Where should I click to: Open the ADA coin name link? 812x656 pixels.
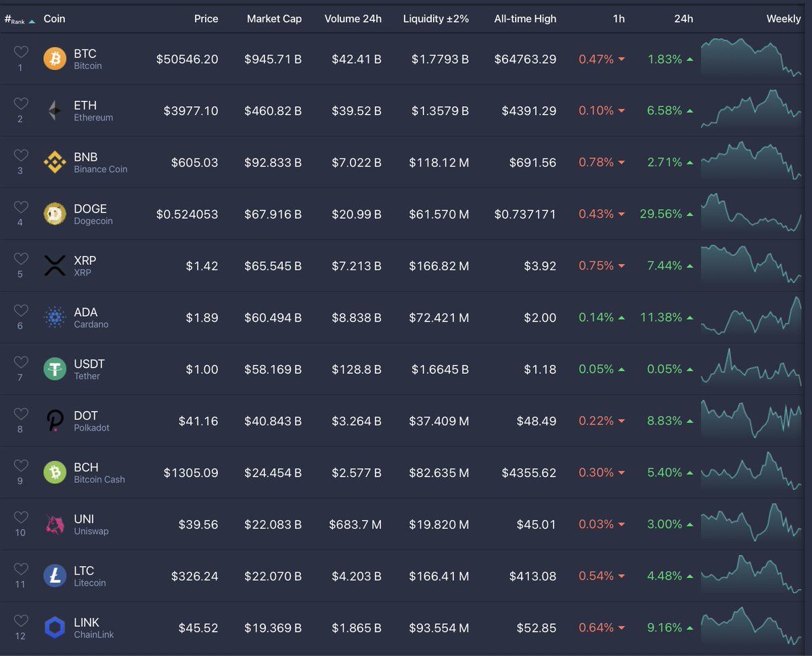[85, 312]
